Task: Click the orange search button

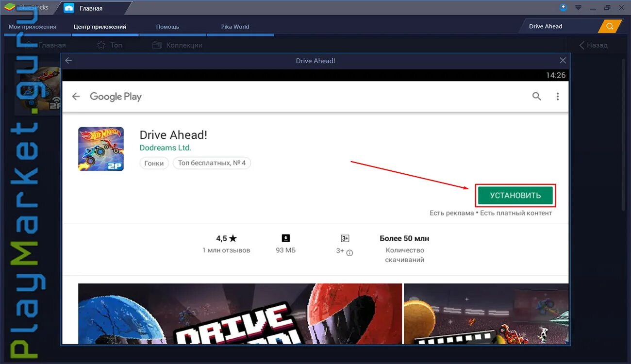Action: point(610,26)
